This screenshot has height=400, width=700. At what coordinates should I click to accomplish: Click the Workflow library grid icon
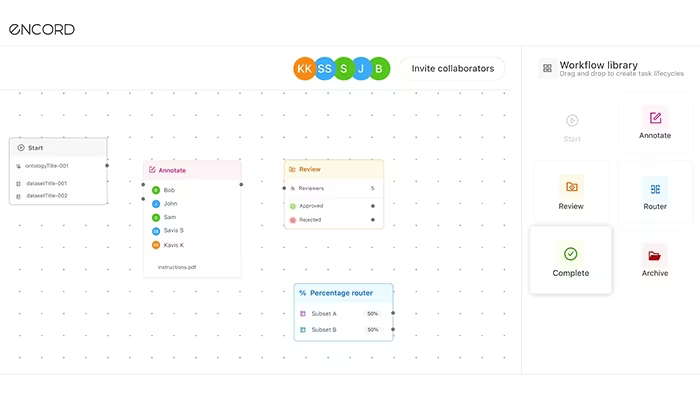(x=547, y=68)
